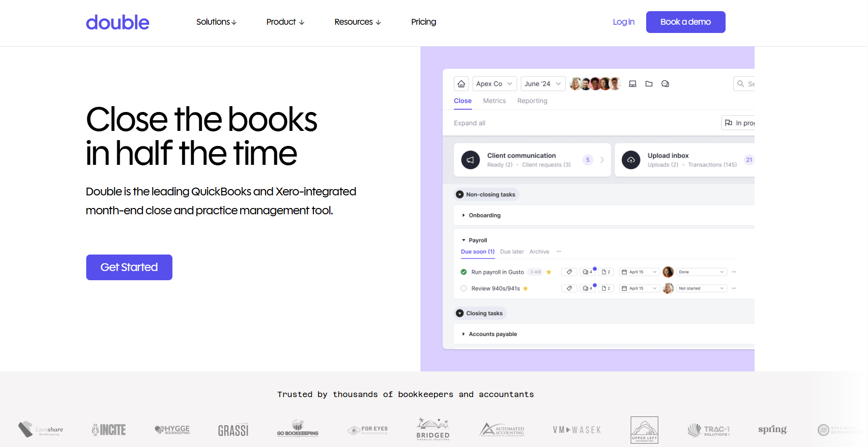868x447 pixels.
Task: Click the team avatars group in toolbar
Action: (x=595, y=84)
